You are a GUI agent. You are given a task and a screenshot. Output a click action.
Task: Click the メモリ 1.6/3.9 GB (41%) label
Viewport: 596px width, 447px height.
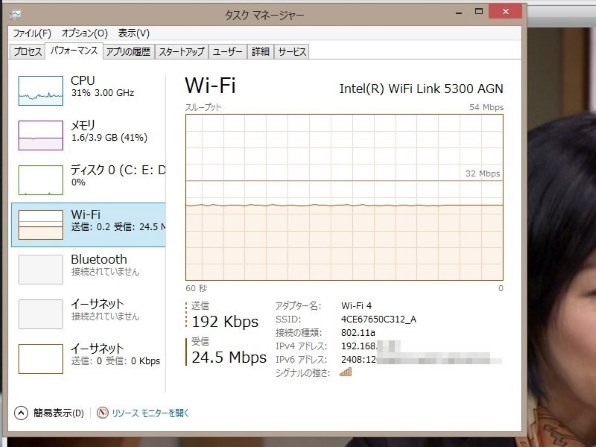click(x=109, y=131)
